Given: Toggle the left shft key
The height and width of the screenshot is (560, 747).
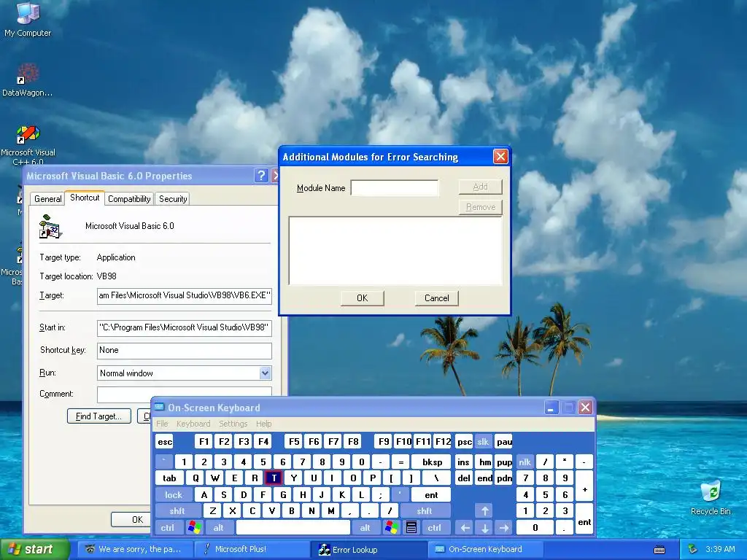Looking at the screenshot, I should [x=177, y=511].
